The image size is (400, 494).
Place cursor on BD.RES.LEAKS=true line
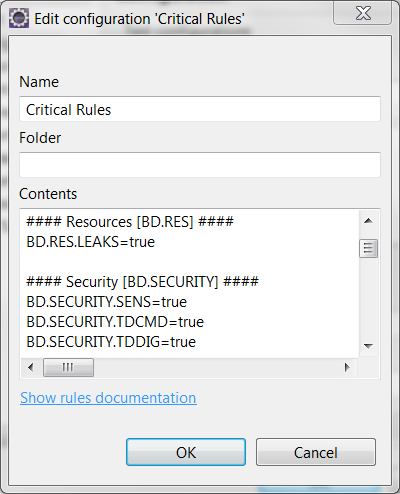coord(91,242)
